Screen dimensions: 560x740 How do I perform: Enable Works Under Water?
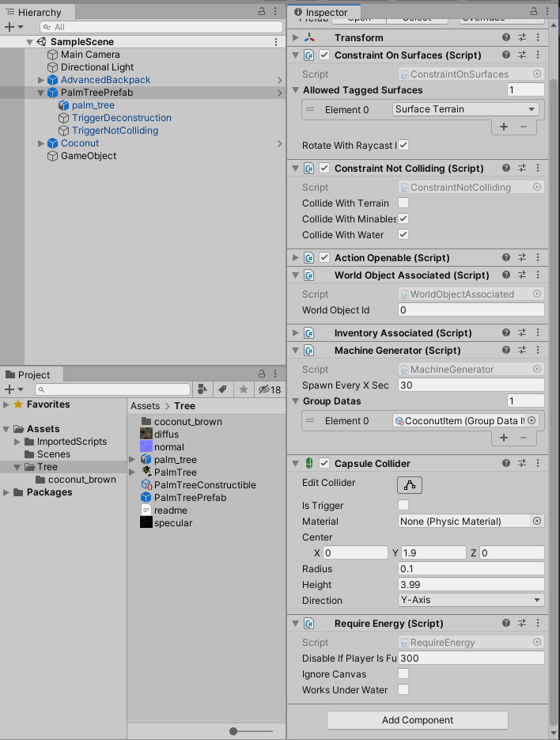[x=403, y=689]
